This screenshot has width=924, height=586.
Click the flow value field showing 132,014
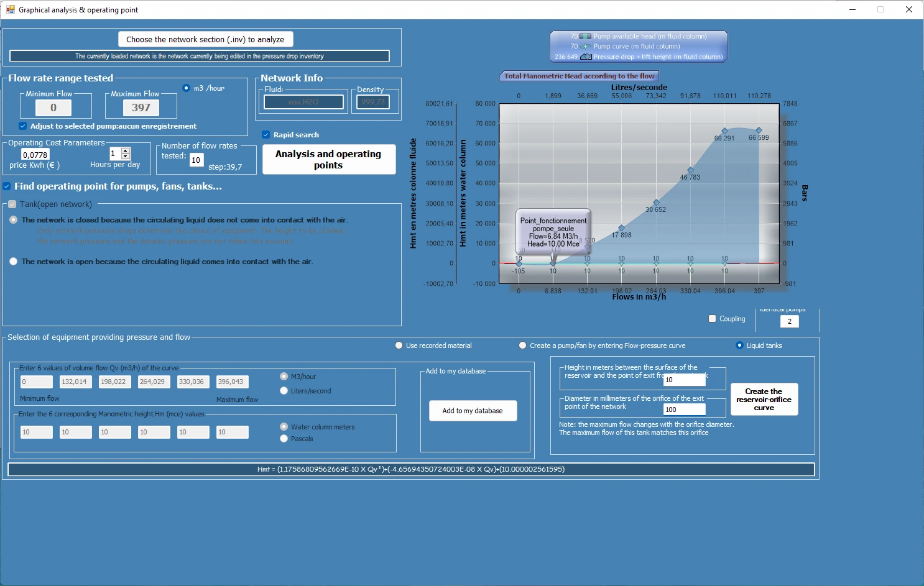pyautogui.click(x=76, y=382)
